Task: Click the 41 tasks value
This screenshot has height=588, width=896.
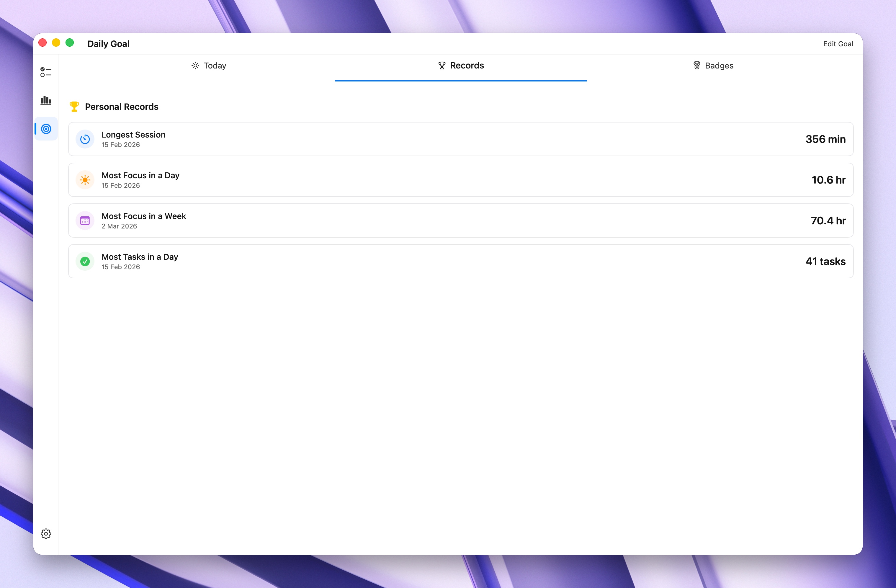Action: click(825, 261)
